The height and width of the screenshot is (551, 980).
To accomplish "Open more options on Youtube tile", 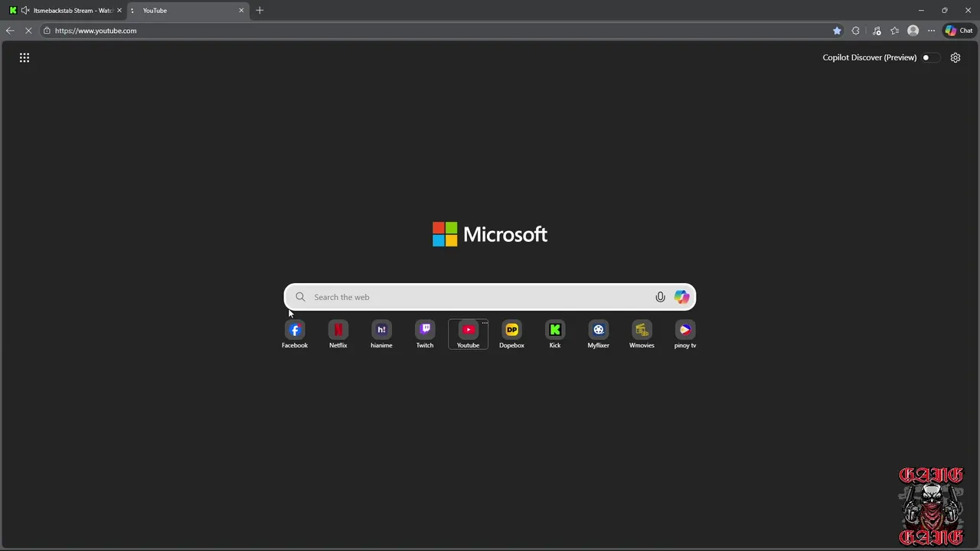I will (x=484, y=323).
